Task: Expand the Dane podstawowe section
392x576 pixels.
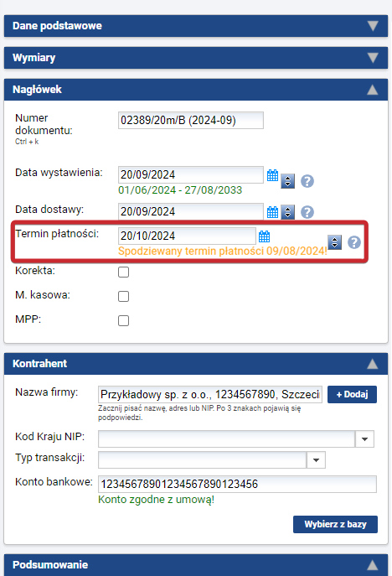Action: (x=196, y=26)
